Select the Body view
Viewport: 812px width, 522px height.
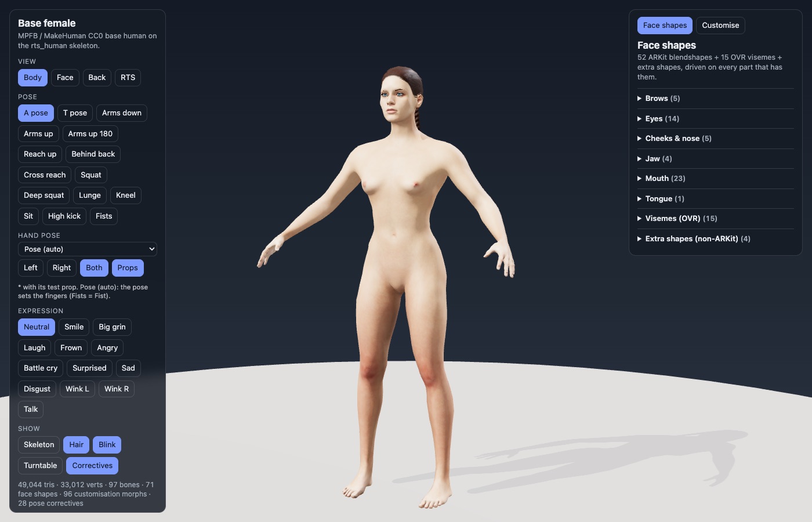[x=32, y=78]
